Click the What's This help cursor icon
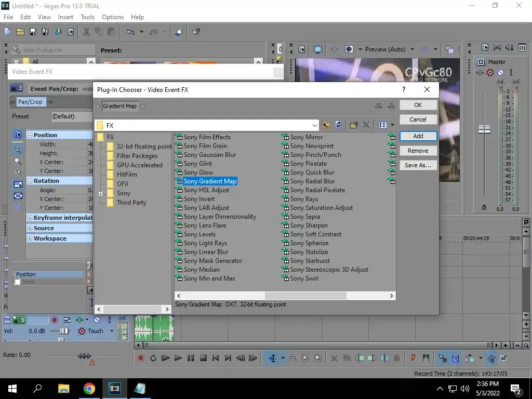532x399 pixels. tap(196, 32)
